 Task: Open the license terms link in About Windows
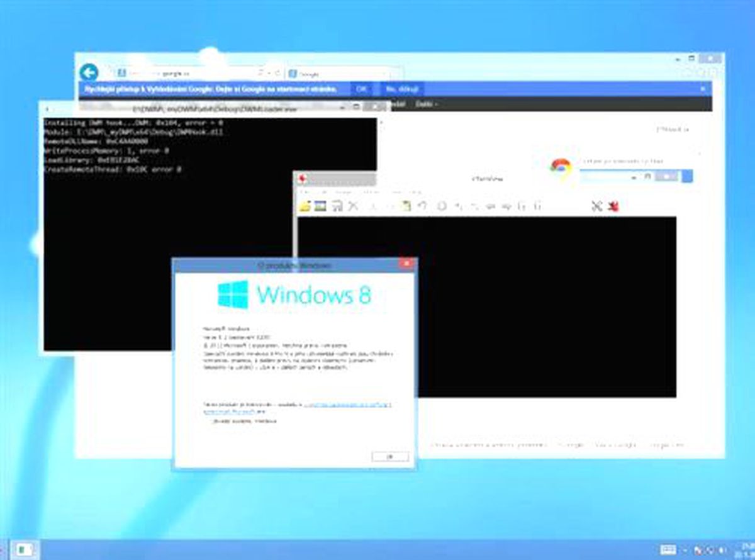347,405
